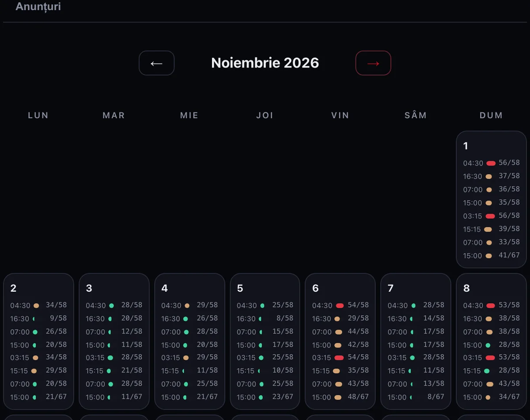Image resolution: width=530 pixels, height=420 pixels.
Task: Advance to the next month with the right arrow
Action: click(373, 63)
